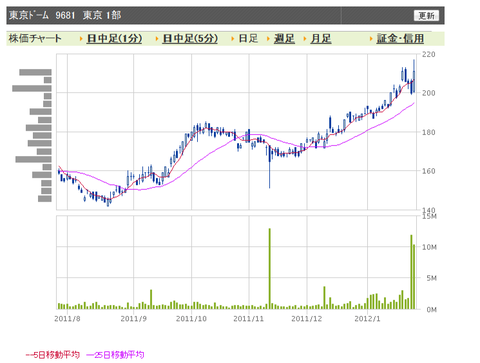Click the orange arrow before 日足
The image size is (480, 363).
coord(233,39)
